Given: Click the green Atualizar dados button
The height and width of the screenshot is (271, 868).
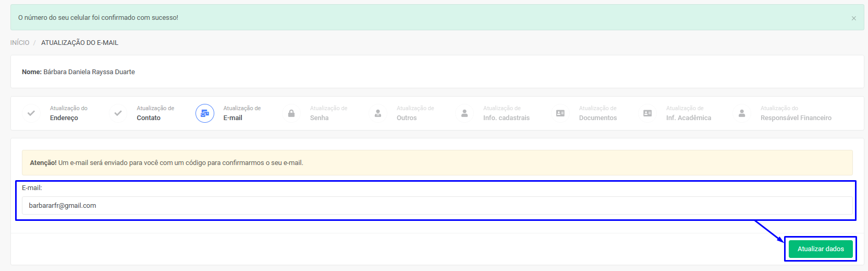Looking at the screenshot, I should coord(821,249).
